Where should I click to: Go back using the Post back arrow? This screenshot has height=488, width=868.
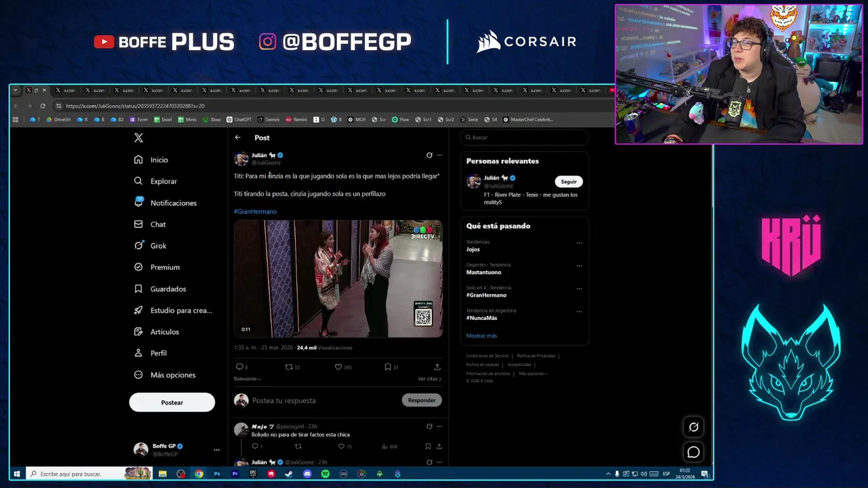click(x=237, y=138)
